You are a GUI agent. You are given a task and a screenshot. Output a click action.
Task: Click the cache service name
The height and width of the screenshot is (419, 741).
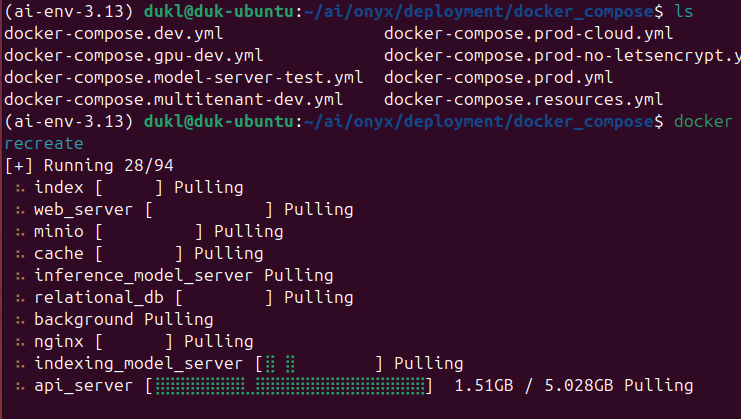point(59,254)
